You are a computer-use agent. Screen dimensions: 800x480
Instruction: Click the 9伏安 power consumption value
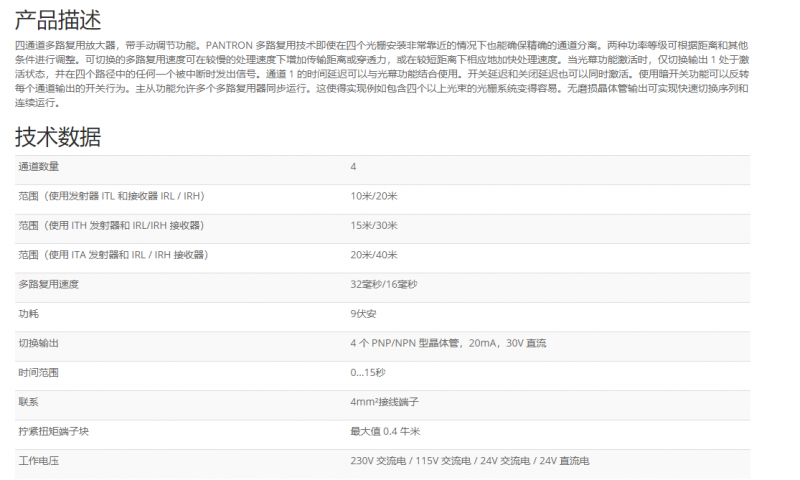362,314
